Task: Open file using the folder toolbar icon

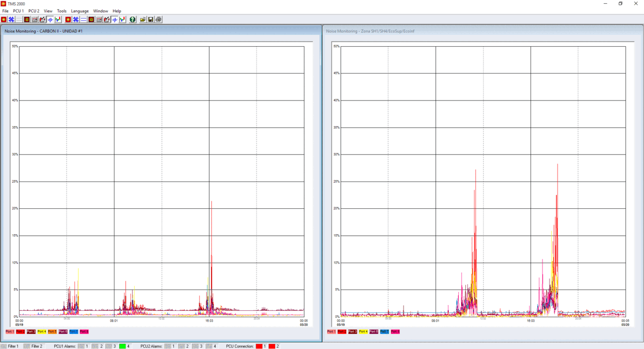Action: pos(143,19)
